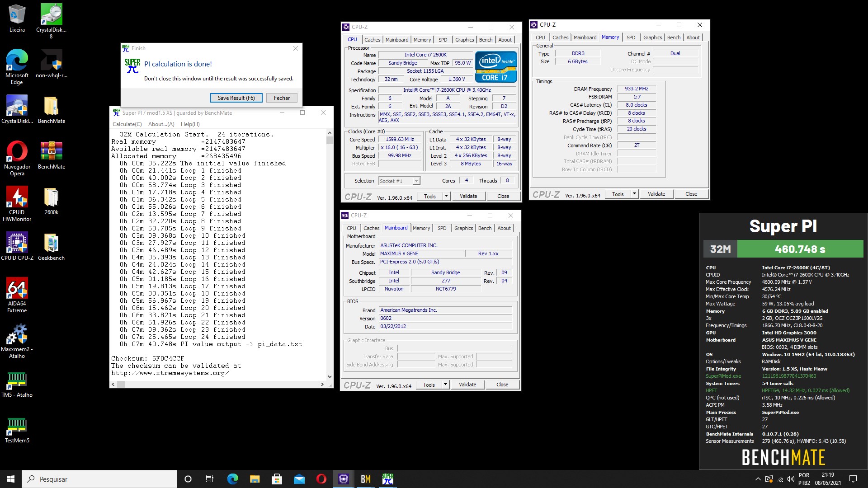Open Microsoft Store taskbar icon
This screenshot has height=488, width=868.
pyautogui.click(x=277, y=479)
